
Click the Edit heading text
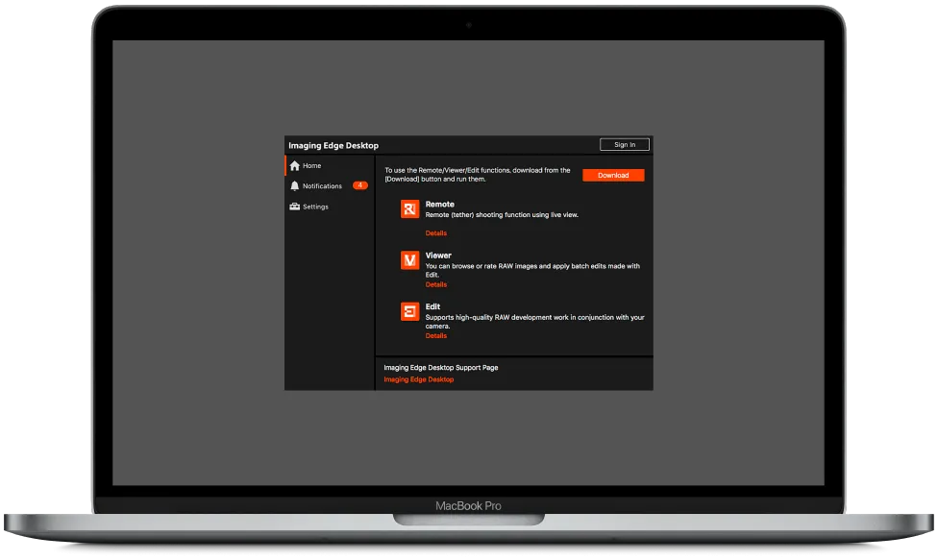click(432, 306)
